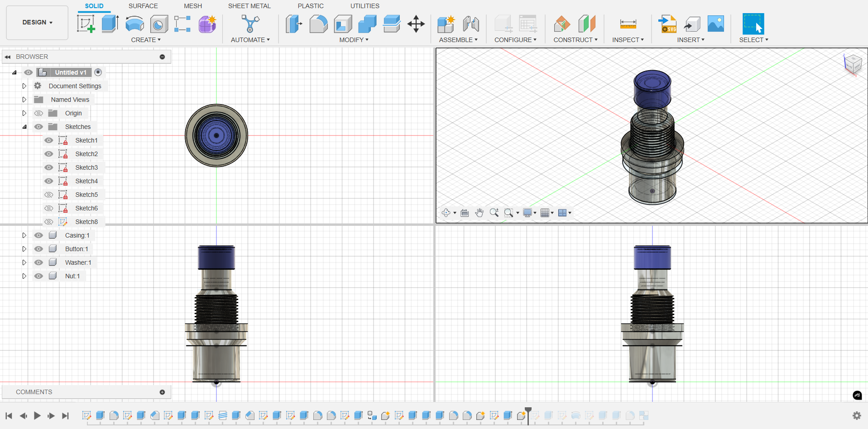Show the Origin folder

[39, 113]
